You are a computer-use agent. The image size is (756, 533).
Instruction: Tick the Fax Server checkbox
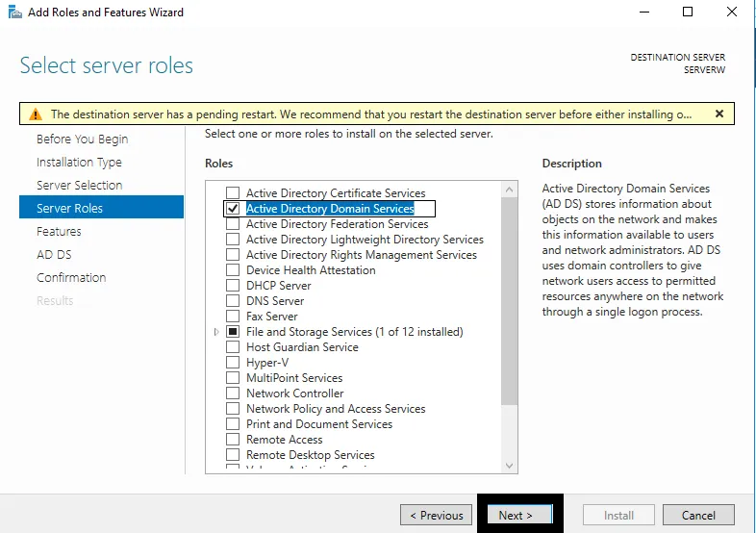[233, 317]
